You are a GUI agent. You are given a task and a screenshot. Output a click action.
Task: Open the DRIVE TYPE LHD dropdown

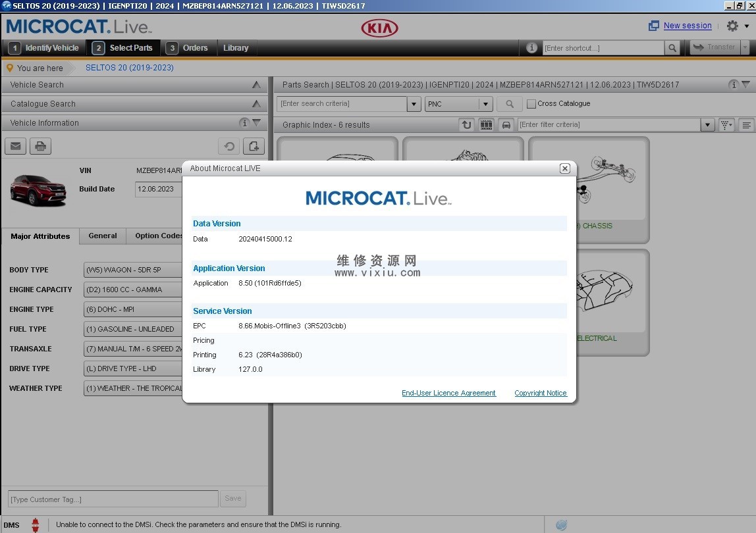tap(133, 368)
